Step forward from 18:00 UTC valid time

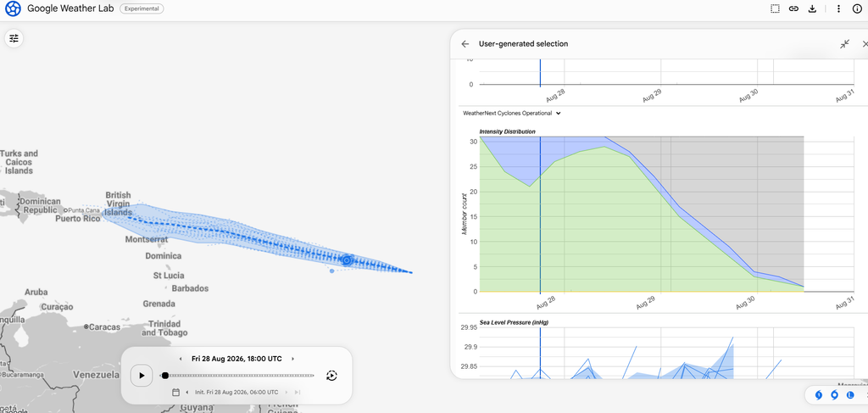[292, 359]
